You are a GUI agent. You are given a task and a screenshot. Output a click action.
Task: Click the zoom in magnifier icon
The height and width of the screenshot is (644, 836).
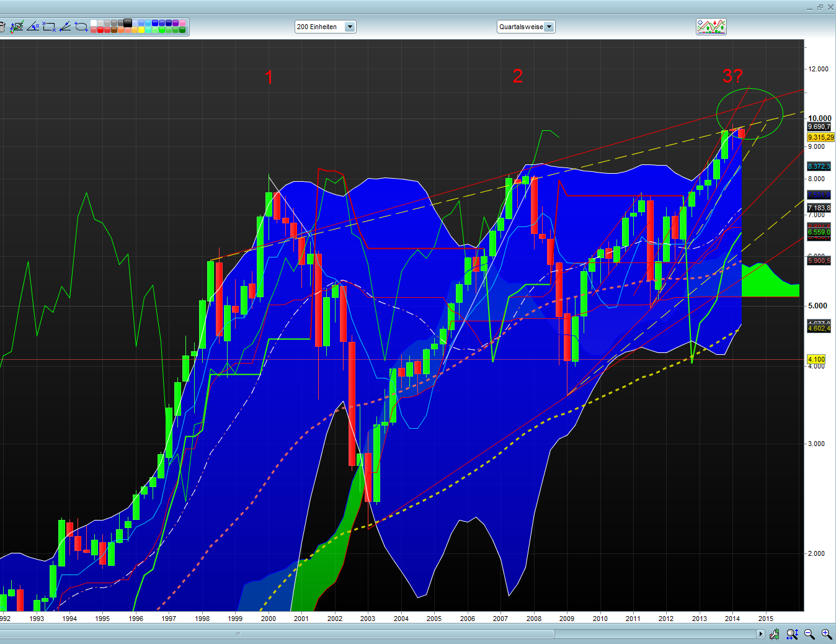coord(825,633)
